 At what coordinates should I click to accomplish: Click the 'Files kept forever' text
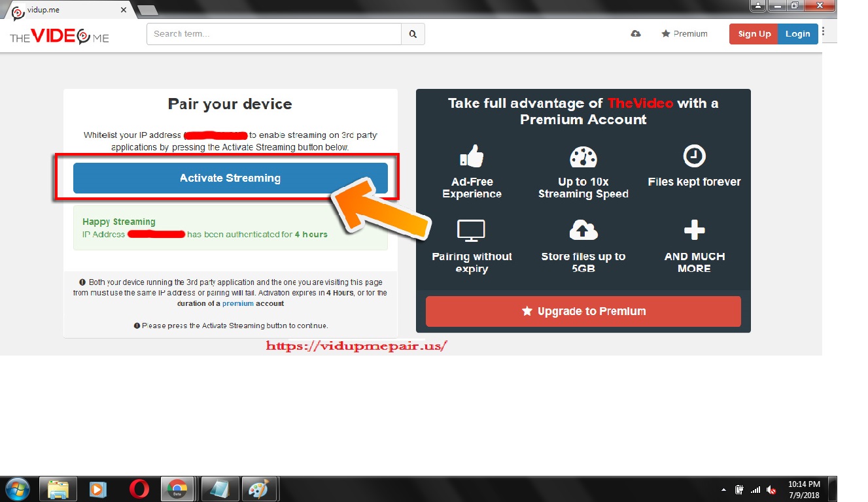pos(694,182)
